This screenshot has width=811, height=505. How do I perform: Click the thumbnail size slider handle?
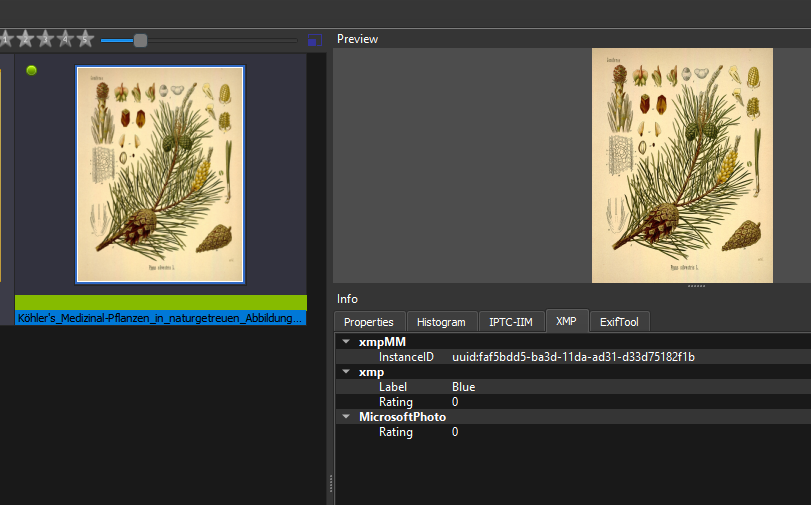(140, 40)
